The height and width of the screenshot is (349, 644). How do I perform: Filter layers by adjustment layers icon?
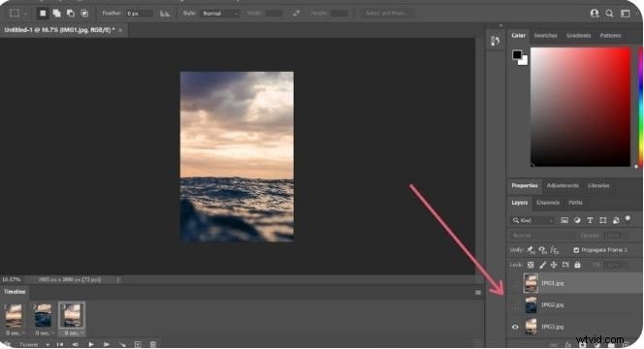[x=577, y=220]
